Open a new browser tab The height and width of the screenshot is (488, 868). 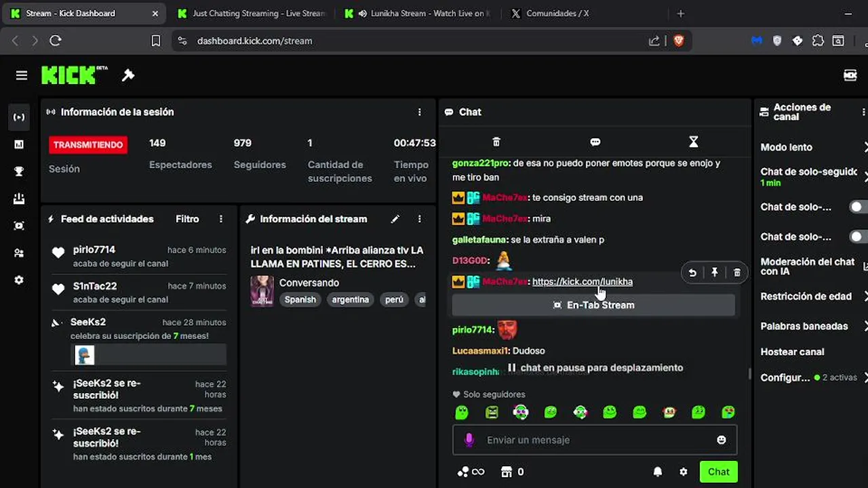click(680, 14)
